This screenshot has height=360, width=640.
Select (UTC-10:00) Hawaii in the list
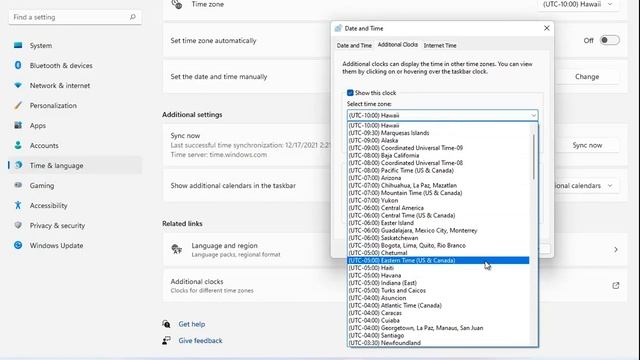[438, 126]
